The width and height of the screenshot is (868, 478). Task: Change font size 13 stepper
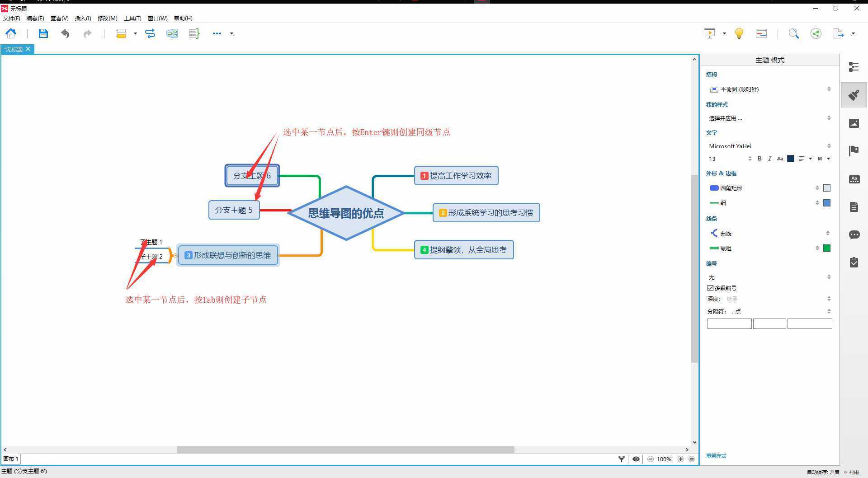[x=750, y=159]
